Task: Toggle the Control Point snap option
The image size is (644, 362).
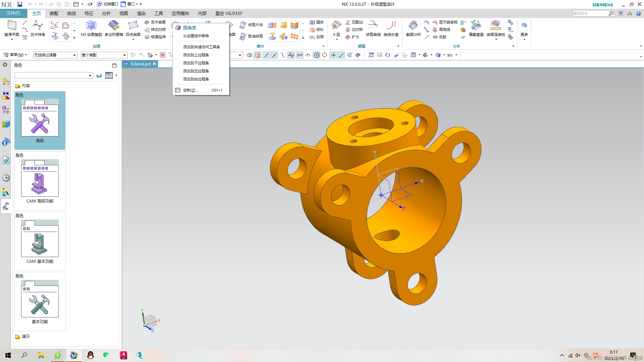Action: 283,55
